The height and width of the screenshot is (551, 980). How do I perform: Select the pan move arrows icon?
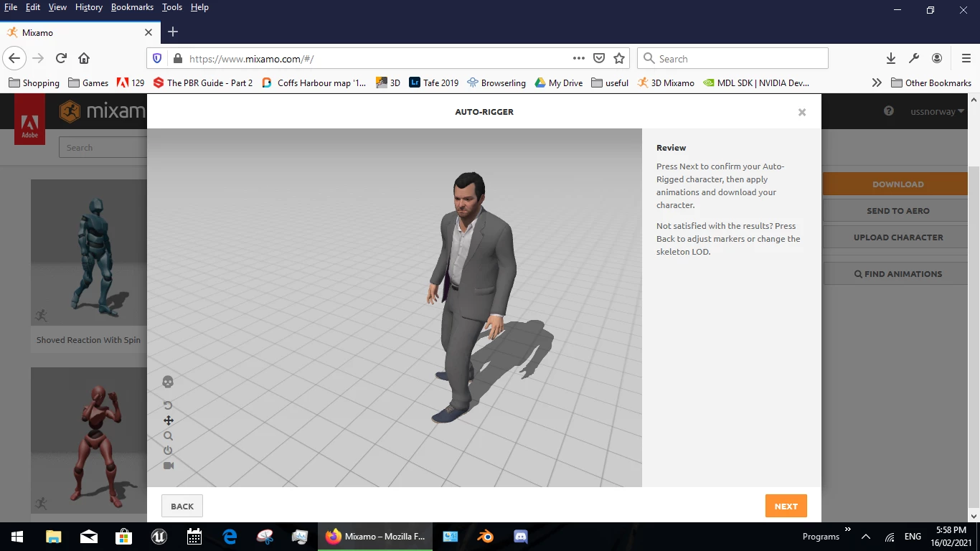(x=169, y=420)
